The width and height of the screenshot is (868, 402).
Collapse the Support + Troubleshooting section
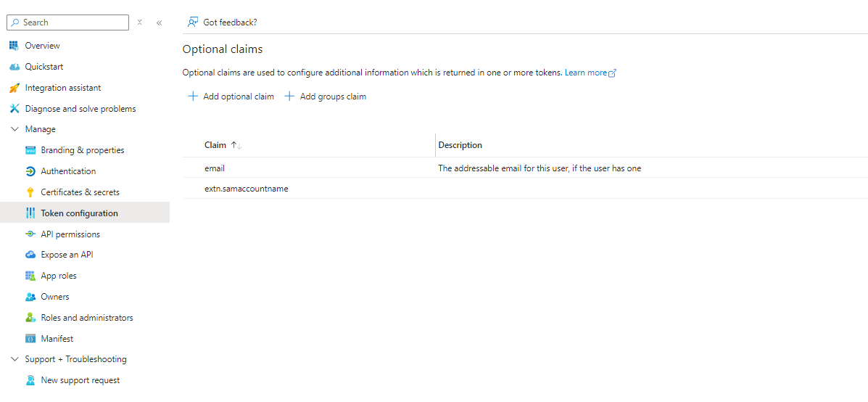click(x=15, y=359)
